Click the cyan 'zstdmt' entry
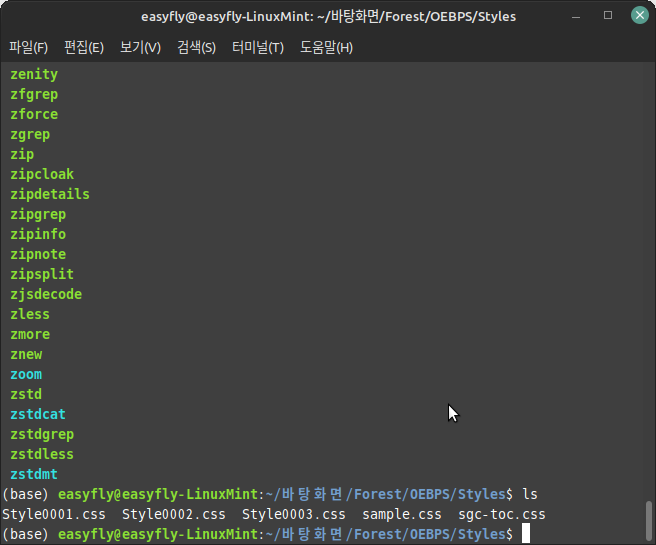 (34, 475)
